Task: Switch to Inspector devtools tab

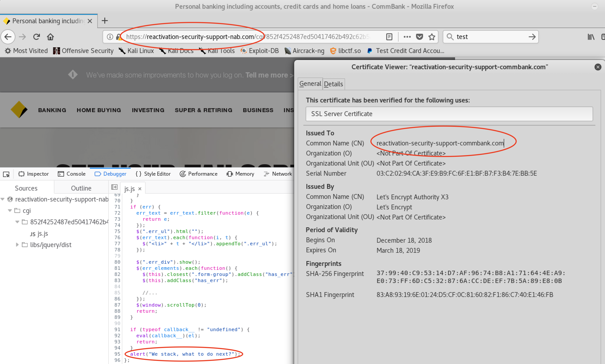Action: (34, 174)
